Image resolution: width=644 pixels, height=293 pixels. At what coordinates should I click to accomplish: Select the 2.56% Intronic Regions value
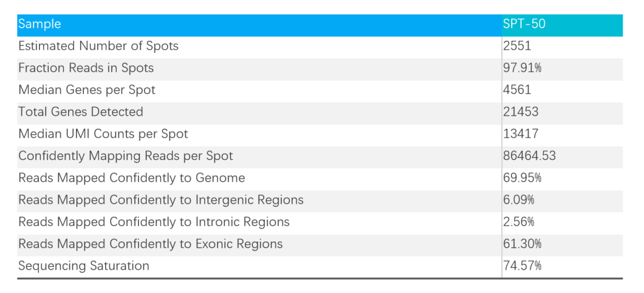(x=519, y=222)
